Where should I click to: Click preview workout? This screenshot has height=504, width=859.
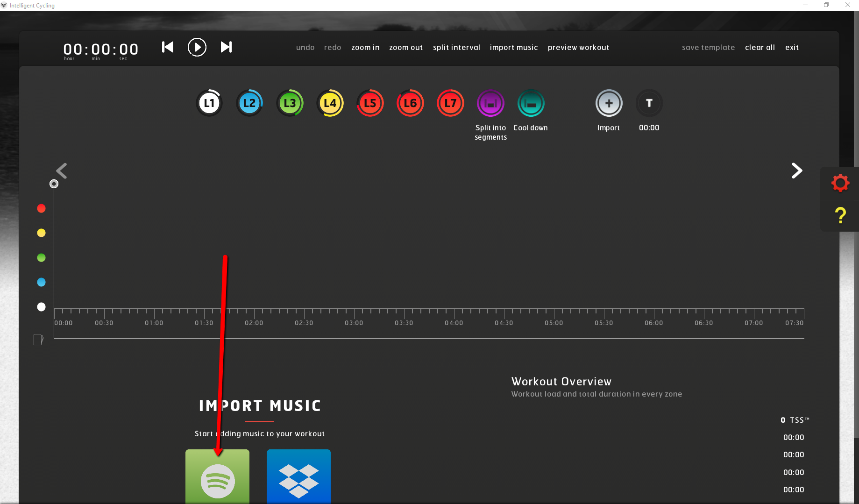click(578, 48)
